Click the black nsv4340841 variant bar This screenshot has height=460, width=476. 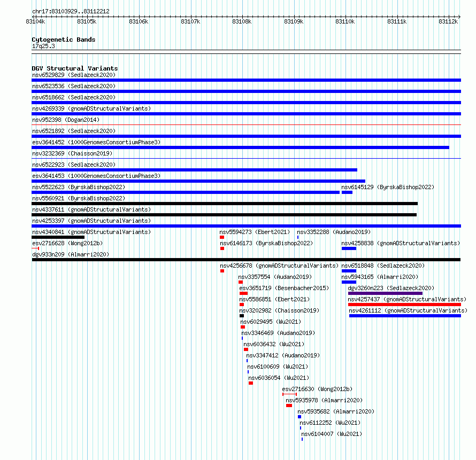tap(58, 237)
